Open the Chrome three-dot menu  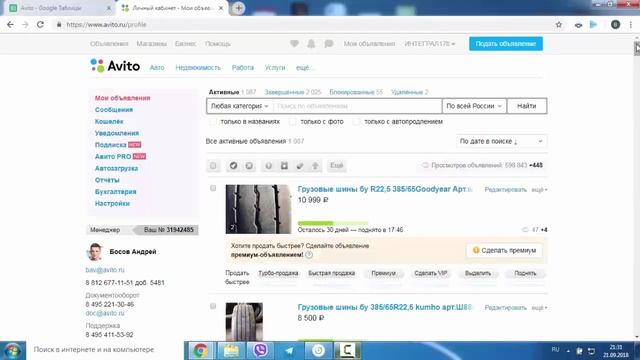point(631,25)
